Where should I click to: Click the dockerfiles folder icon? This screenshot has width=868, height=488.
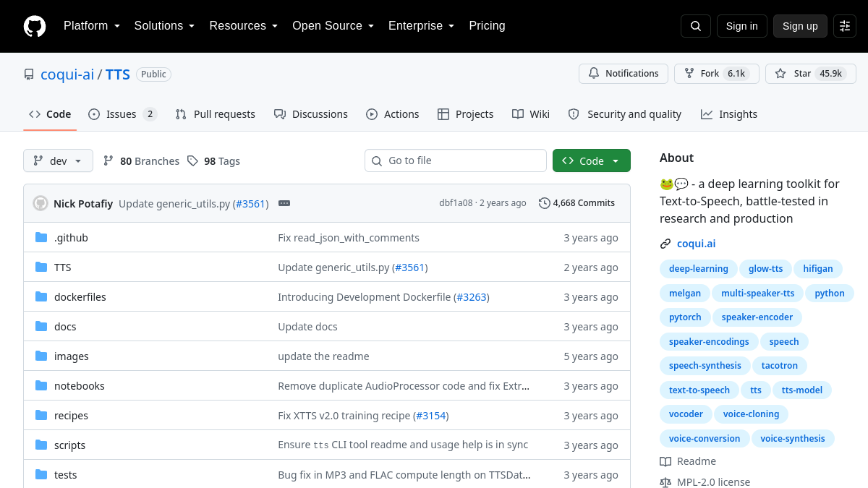coord(41,297)
